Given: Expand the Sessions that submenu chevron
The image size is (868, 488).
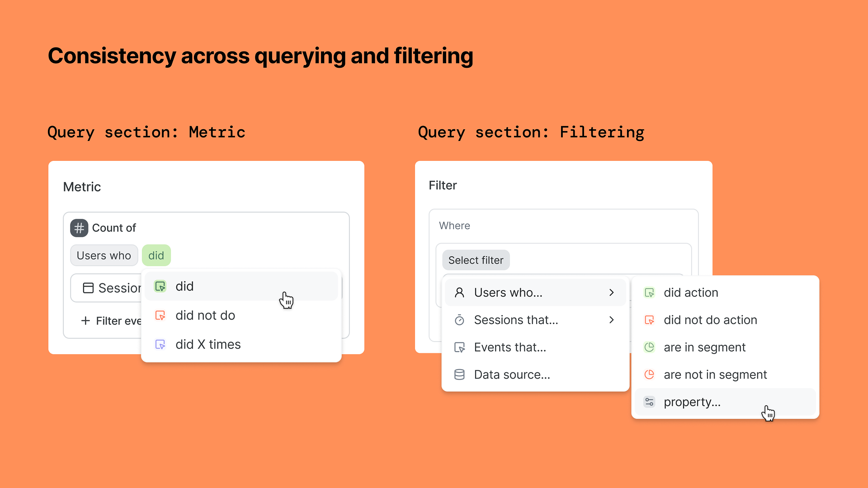Looking at the screenshot, I should [612, 320].
